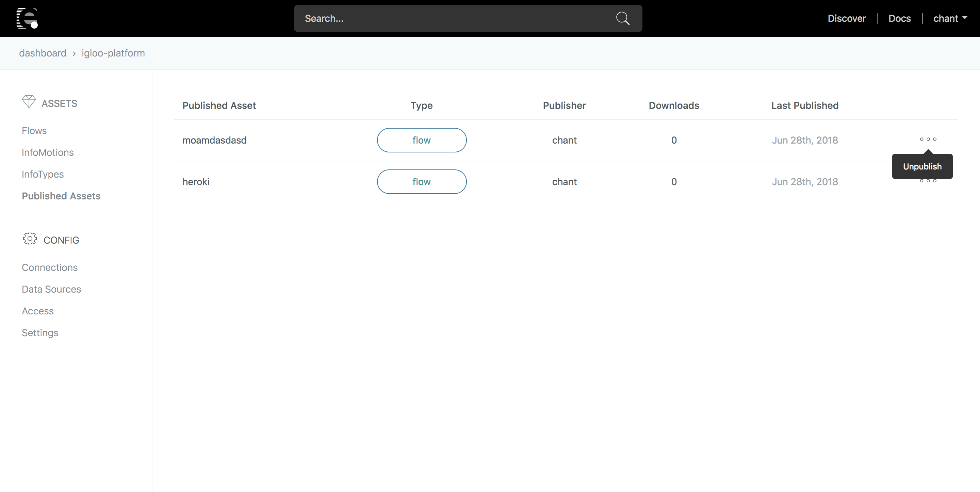Type in the Search field
980x492 pixels.
click(x=453, y=18)
